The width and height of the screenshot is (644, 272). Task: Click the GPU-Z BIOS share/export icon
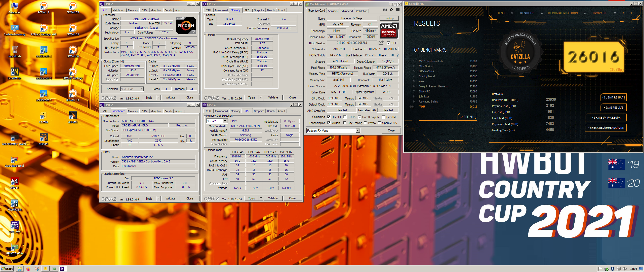(x=381, y=43)
